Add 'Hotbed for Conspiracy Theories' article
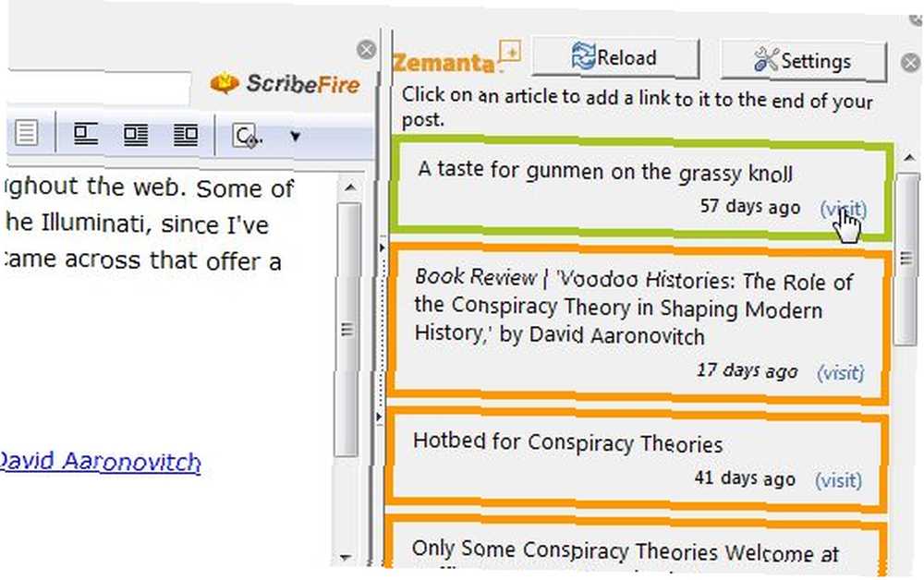The image size is (924, 580). [567, 442]
